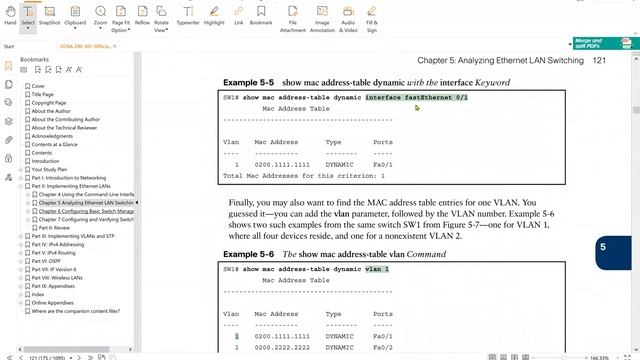Open the Digital Signatures panel
The image size is (640, 360).
(8, 177)
